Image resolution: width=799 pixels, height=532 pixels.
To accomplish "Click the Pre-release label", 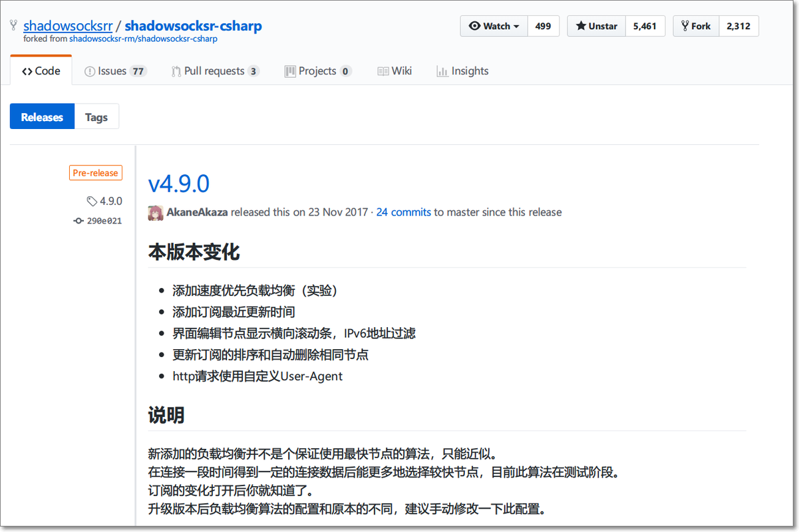I will (96, 173).
